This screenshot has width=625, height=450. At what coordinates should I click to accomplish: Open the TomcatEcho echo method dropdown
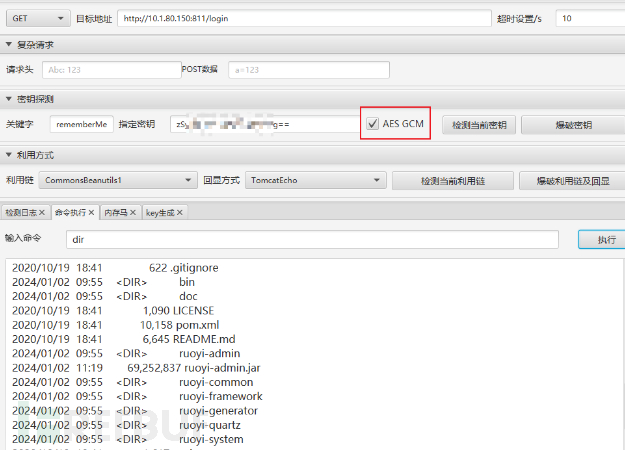(315, 181)
